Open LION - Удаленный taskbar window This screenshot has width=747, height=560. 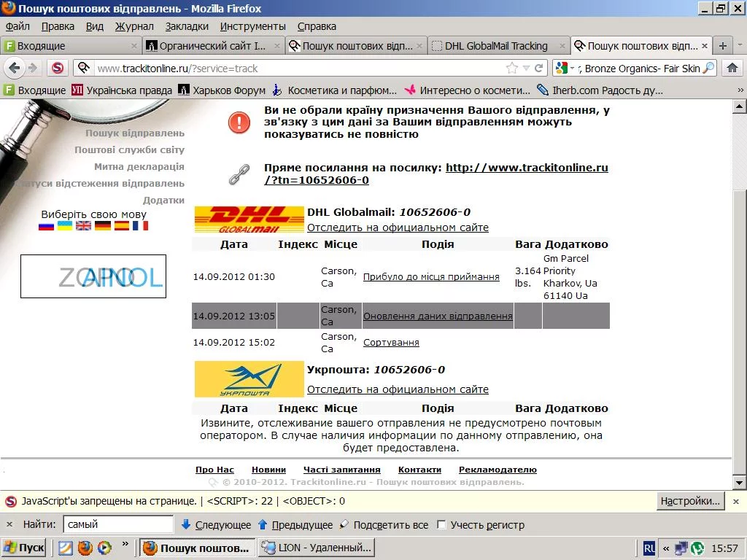coord(317,548)
